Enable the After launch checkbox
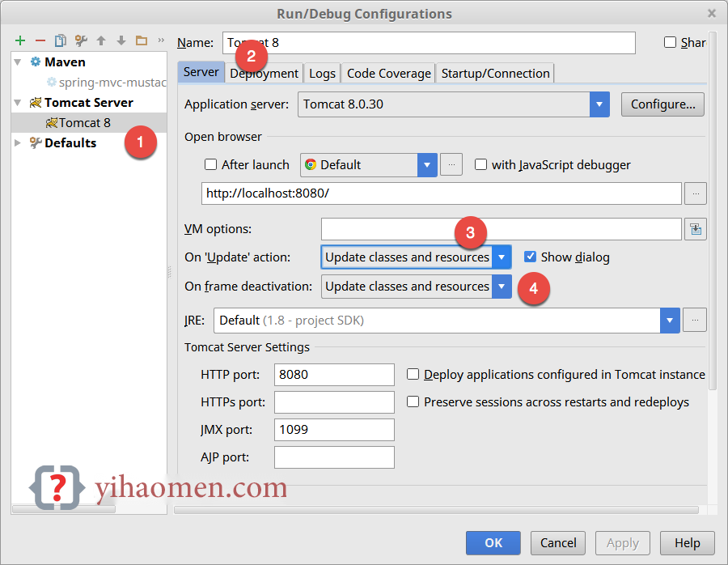The height and width of the screenshot is (565, 728). point(211,164)
